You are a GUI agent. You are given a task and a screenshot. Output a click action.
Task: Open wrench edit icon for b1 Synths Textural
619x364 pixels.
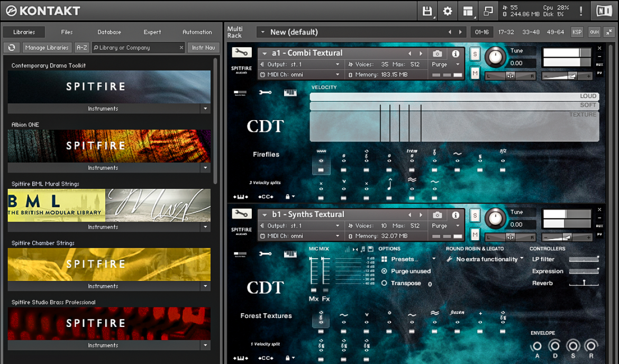pyautogui.click(x=242, y=214)
